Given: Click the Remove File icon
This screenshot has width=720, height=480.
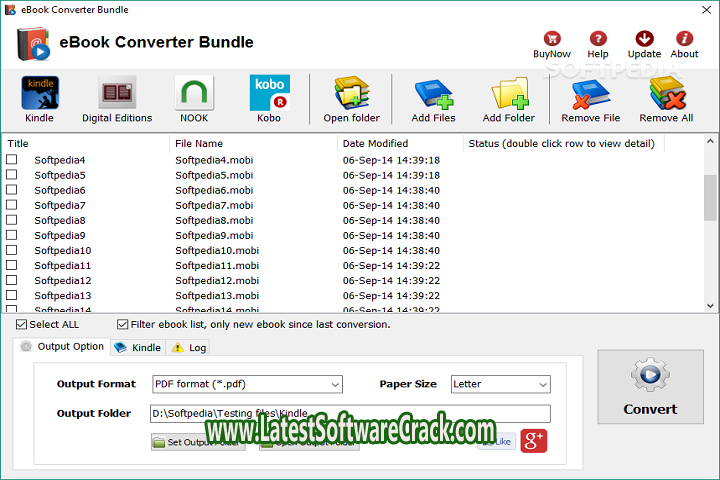Looking at the screenshot, I should pyautogui.click(x=591, y=94).
